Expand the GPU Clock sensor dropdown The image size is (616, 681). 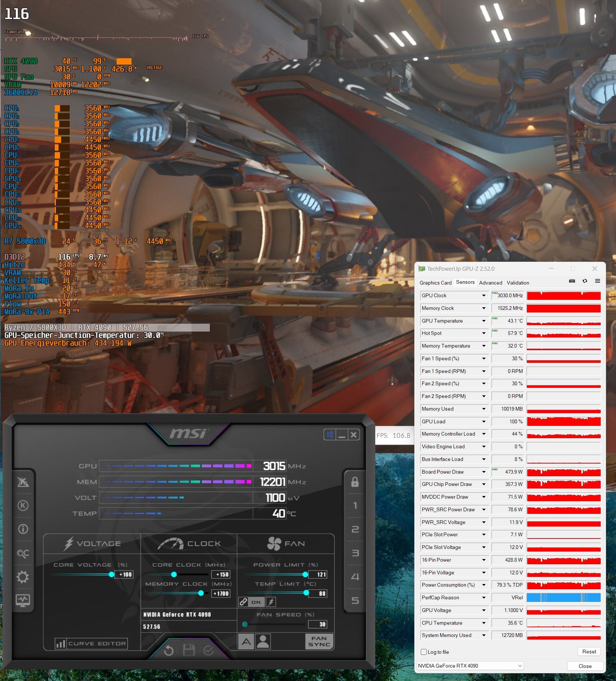click(484, 295)
